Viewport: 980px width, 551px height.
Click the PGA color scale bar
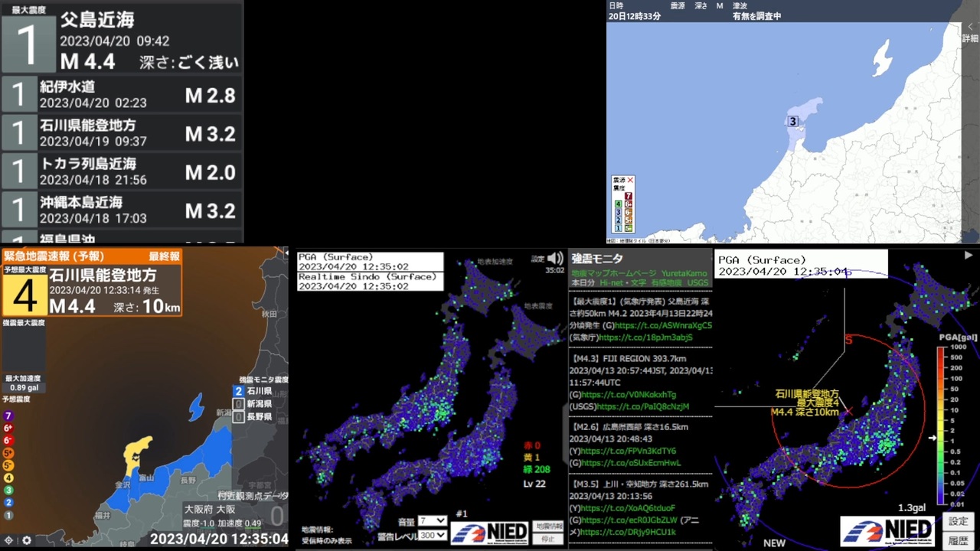click(942, 425)
